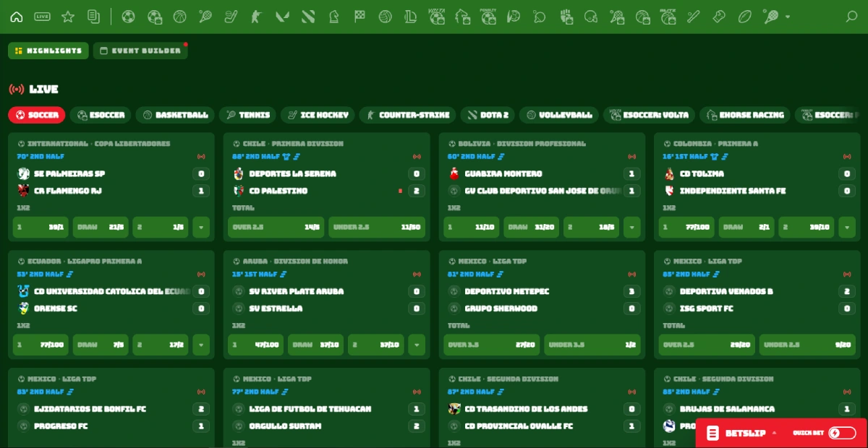The width and height of the screenshot is (868, 448).
Task: Open Favorites star icon
Action: [x=68, y=17]
